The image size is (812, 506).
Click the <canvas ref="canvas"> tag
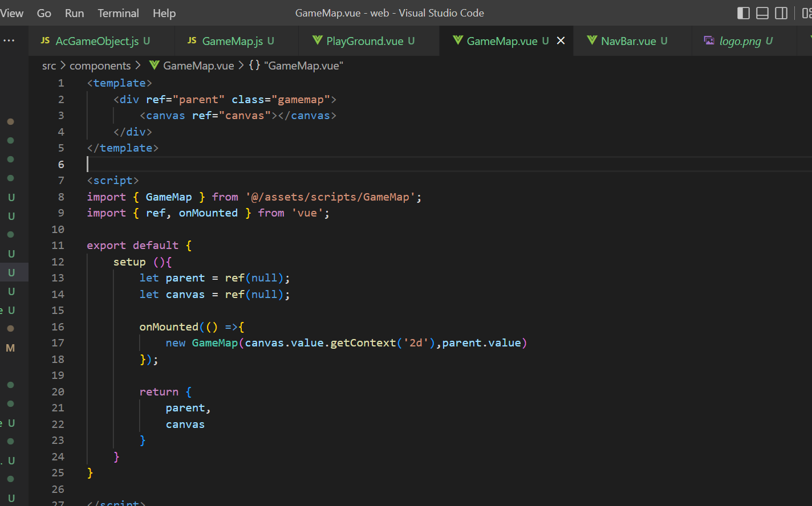[209, 116]
